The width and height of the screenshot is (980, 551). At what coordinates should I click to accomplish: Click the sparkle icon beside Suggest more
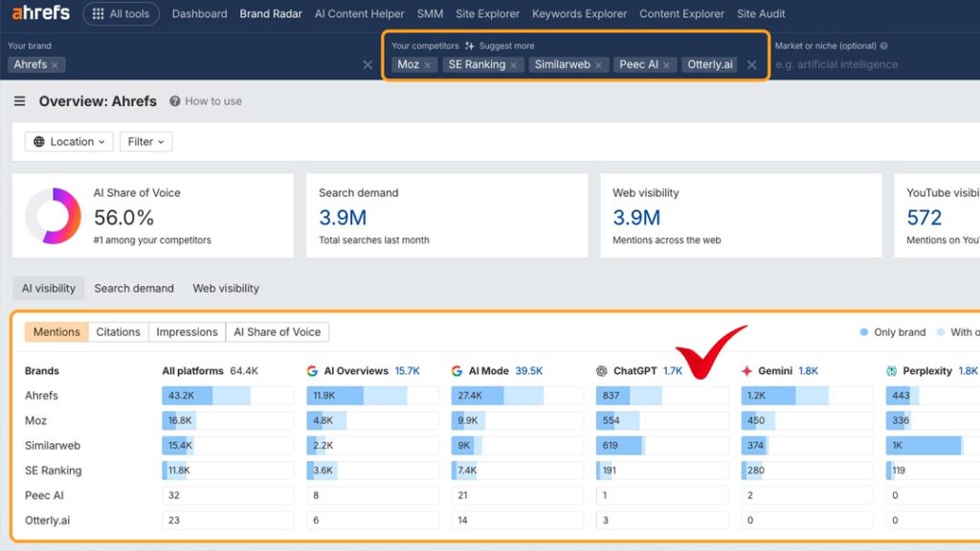(x=470, y=45)
